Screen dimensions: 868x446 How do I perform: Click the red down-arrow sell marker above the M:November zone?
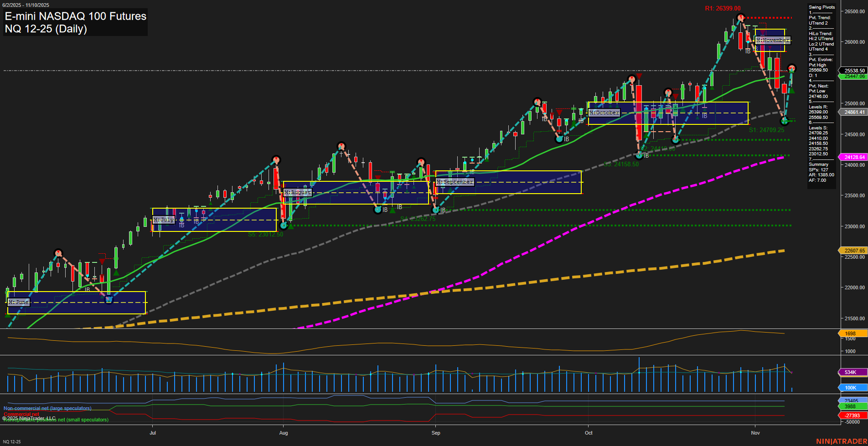[763, 32]
